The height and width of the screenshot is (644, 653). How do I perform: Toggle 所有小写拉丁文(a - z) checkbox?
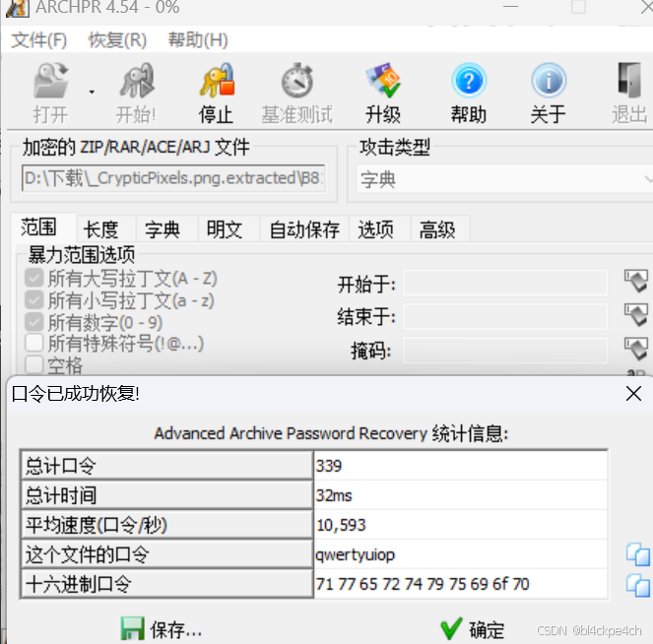[x=34, y=299]
